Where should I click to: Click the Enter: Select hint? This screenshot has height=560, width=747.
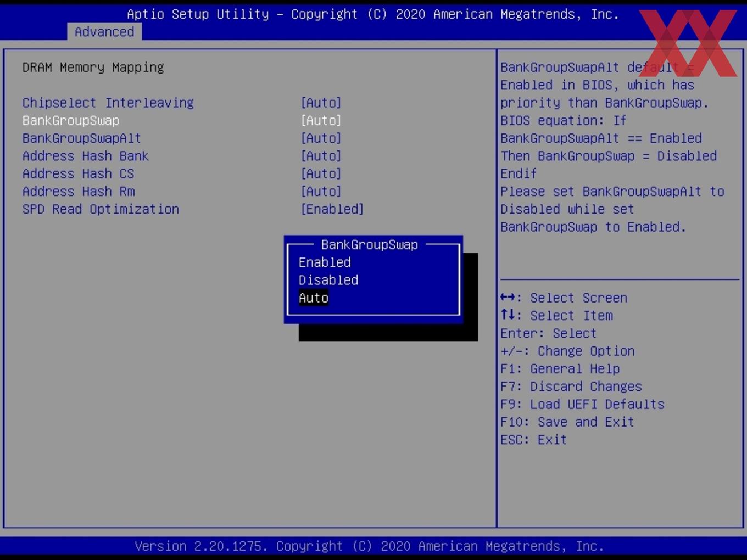pos(548,333)
